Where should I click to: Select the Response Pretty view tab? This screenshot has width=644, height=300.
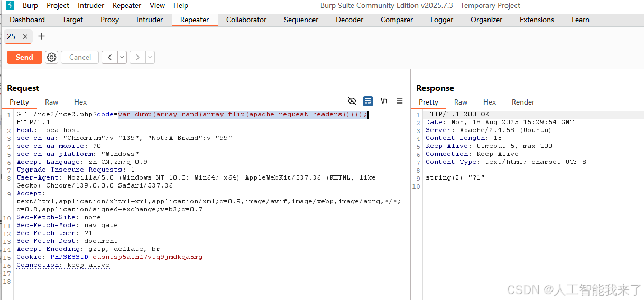pos(429,102)
